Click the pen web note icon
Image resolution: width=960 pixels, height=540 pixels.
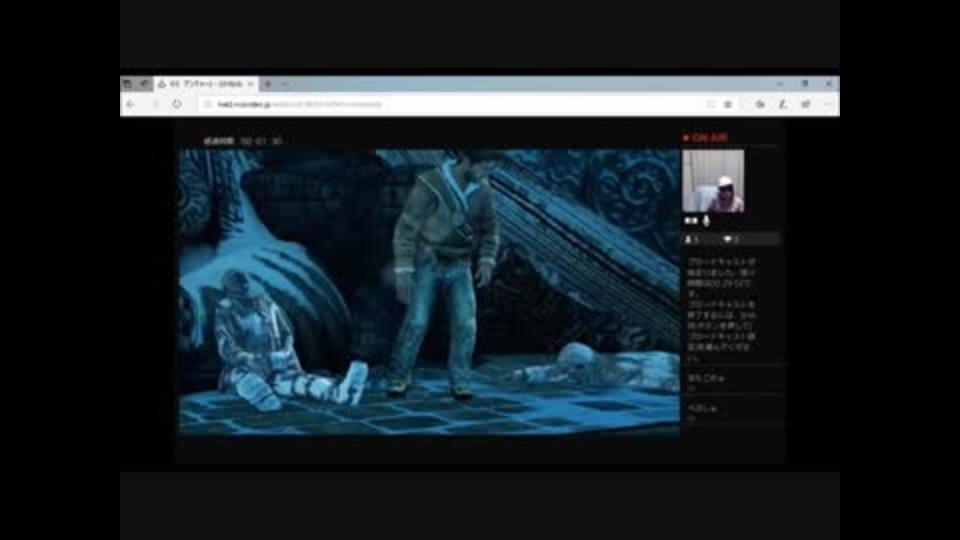coord(782,105)
